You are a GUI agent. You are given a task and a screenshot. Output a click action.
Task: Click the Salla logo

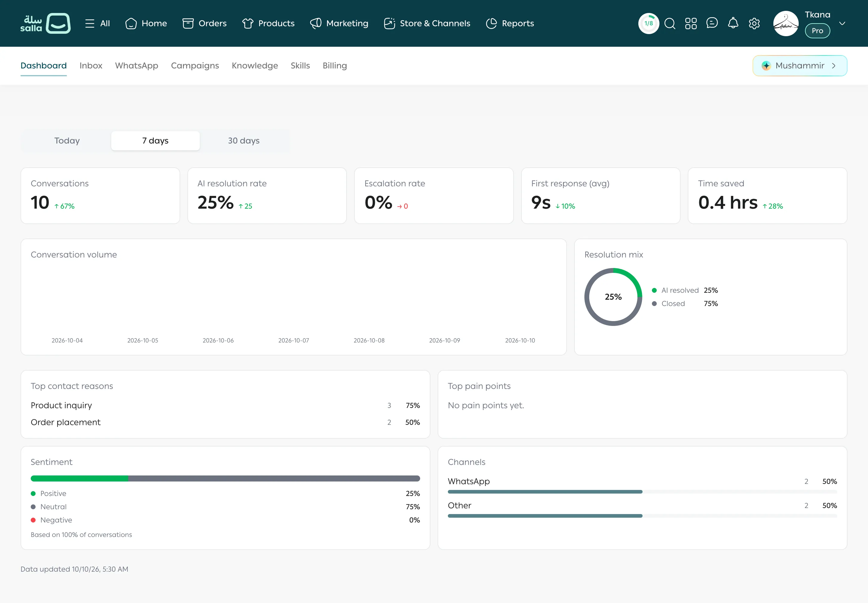(45, 24)
